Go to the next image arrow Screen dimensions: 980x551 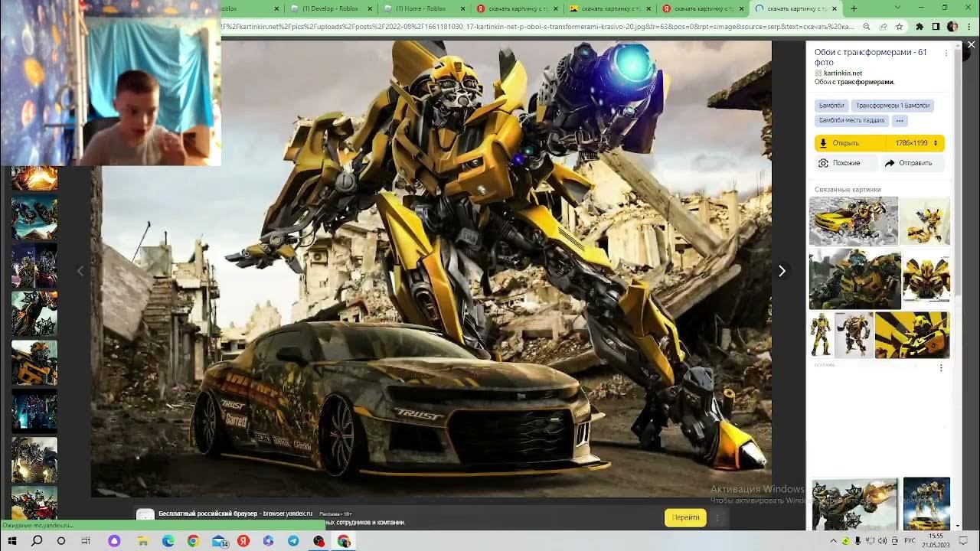click(782, 271)
